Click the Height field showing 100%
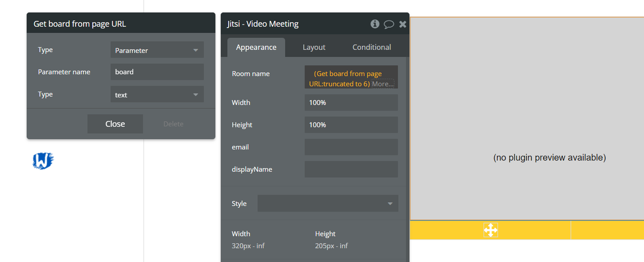The width and height of the screenshot is (644, 262). (351, 125)
